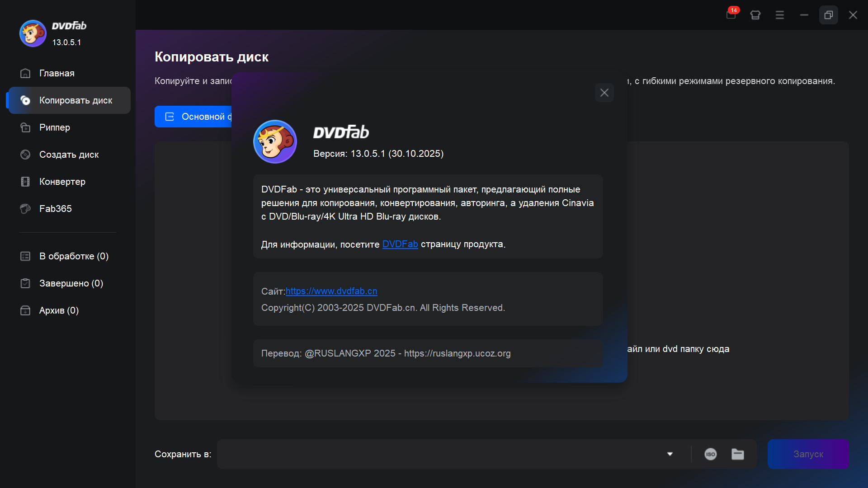Image resolution: width=868 pixels, height=488 pixels.
Task: Open Завершено (0) list
Action: click(x=71, y=283)
